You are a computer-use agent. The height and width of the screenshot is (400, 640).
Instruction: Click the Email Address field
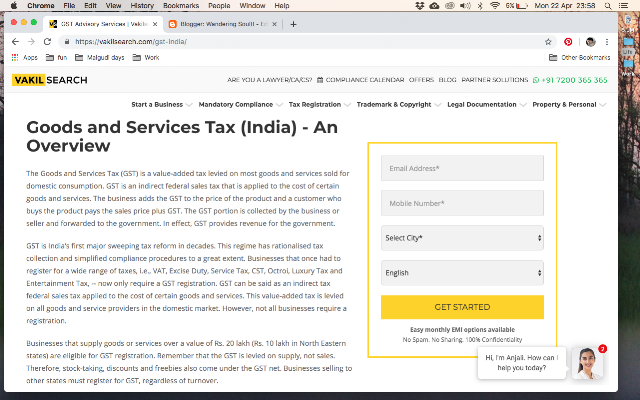point(462,168)
